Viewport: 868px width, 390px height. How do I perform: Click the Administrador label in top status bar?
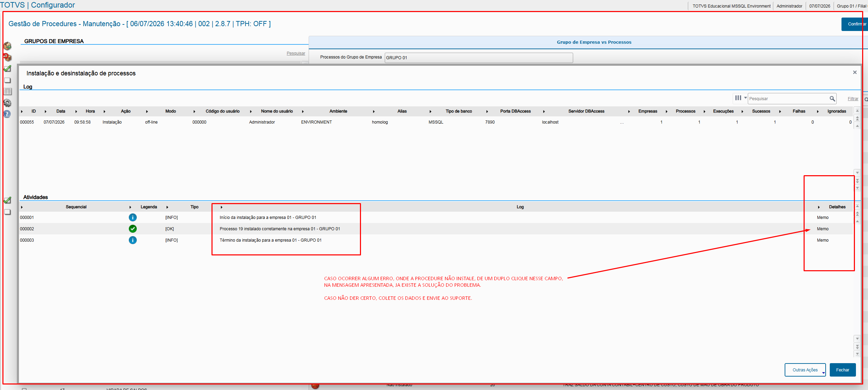coord(789,6)
